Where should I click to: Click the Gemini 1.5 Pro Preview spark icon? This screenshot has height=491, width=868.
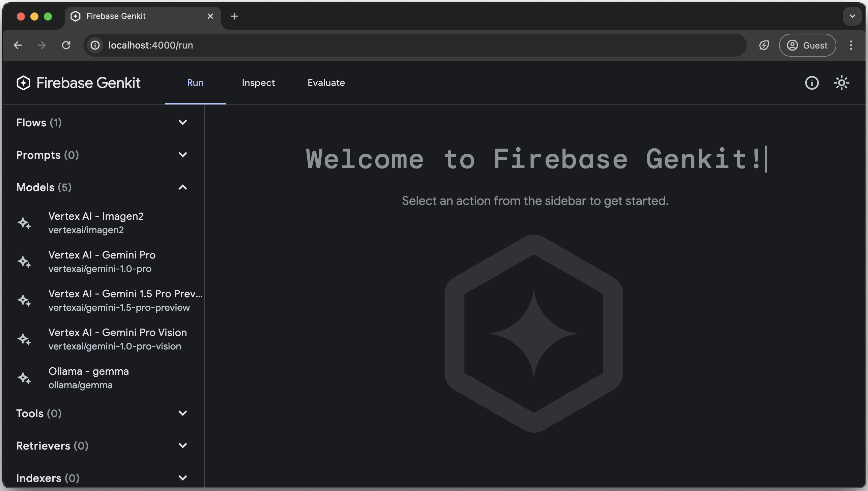[24, 300]
